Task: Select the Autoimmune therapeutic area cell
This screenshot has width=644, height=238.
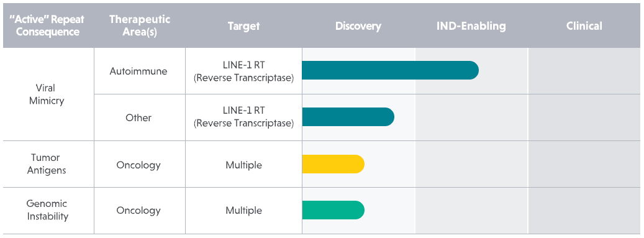Action: (139, 71)
